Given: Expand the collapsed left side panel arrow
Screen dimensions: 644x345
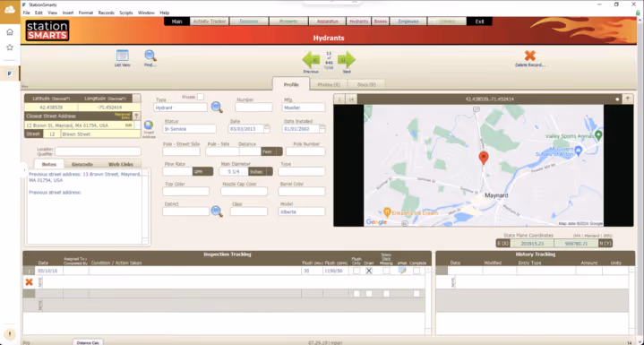Looking at the screenshot, I should point(24,169).
